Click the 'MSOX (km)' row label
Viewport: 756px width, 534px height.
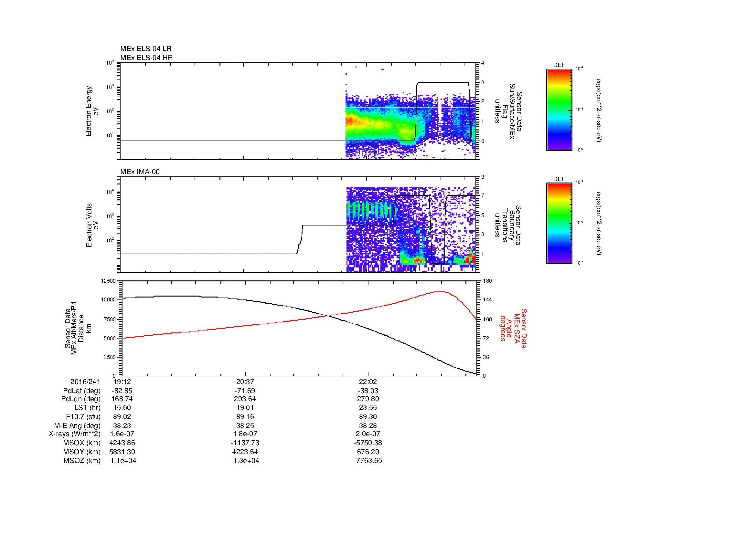tap(82, 443)
